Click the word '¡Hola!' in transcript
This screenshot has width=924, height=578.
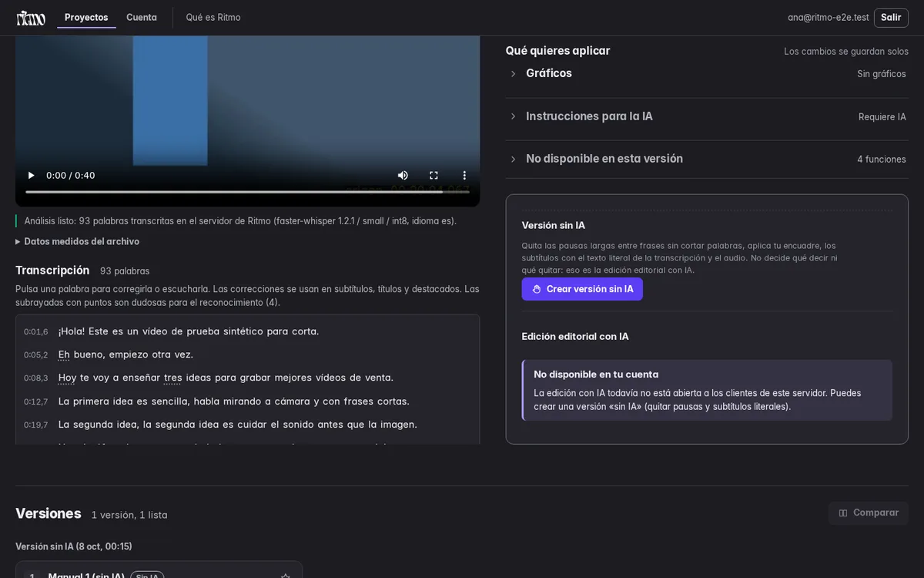tap(72, 331)
